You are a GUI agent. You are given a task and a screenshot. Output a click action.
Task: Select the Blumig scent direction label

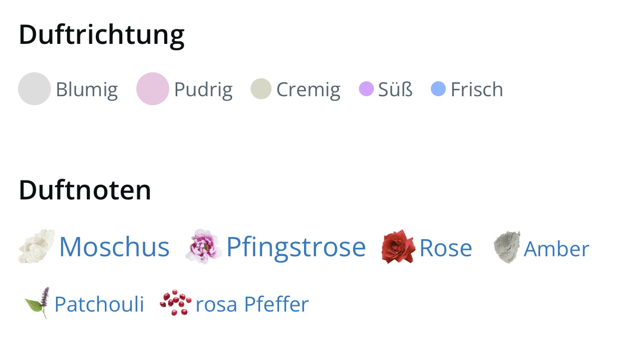click(87, 90)
